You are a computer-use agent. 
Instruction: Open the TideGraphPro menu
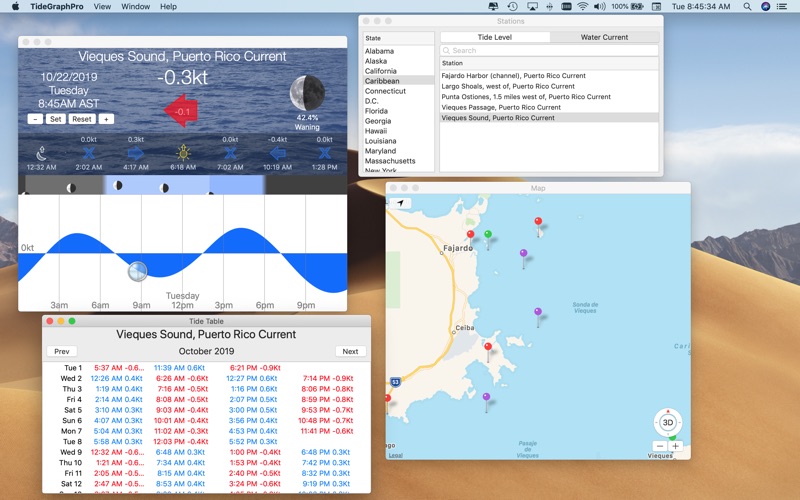tap(57, 7)
